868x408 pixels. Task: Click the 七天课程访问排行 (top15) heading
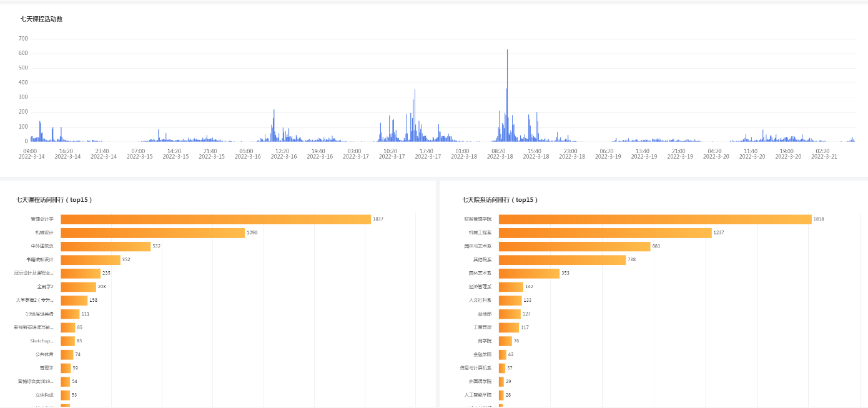coord(54,200)
